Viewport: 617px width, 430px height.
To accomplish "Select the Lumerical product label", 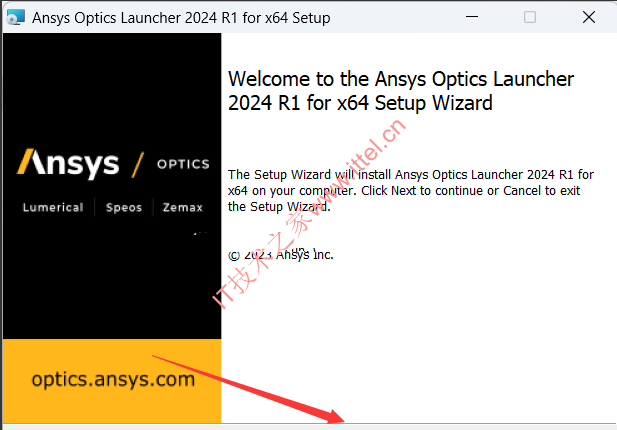I will 53,207.
